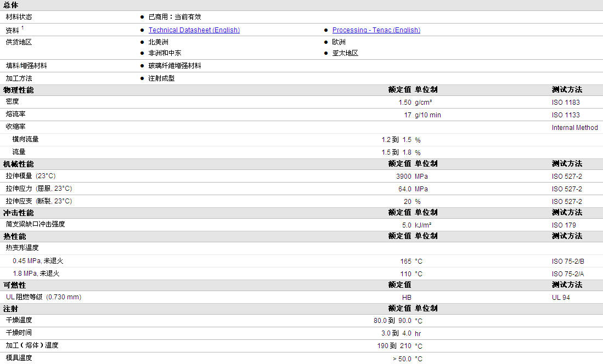
Task: Click the ISO 75-2/B test method
Action: (x=568, y=261)
